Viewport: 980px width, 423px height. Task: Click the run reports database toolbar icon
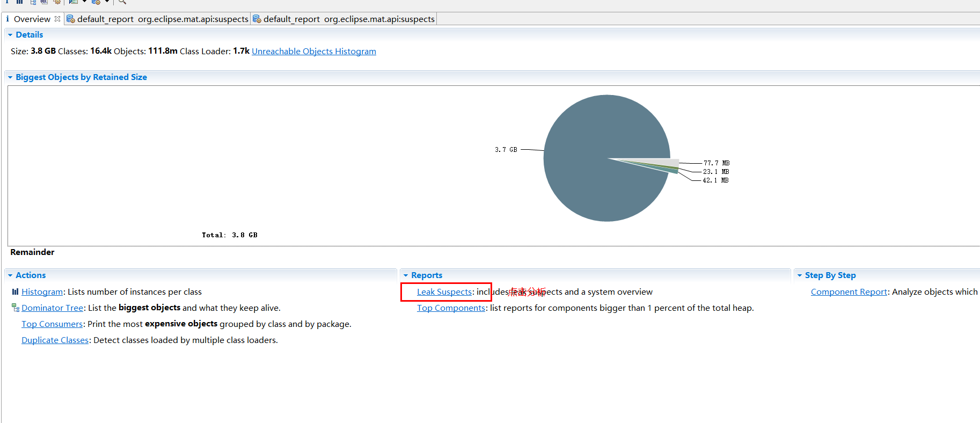click(96, 2)
